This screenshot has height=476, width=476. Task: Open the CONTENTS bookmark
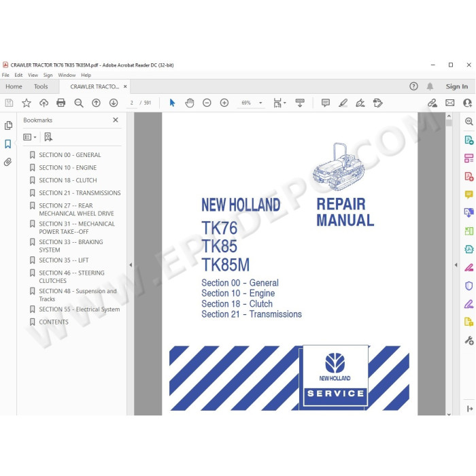point(54,322)
